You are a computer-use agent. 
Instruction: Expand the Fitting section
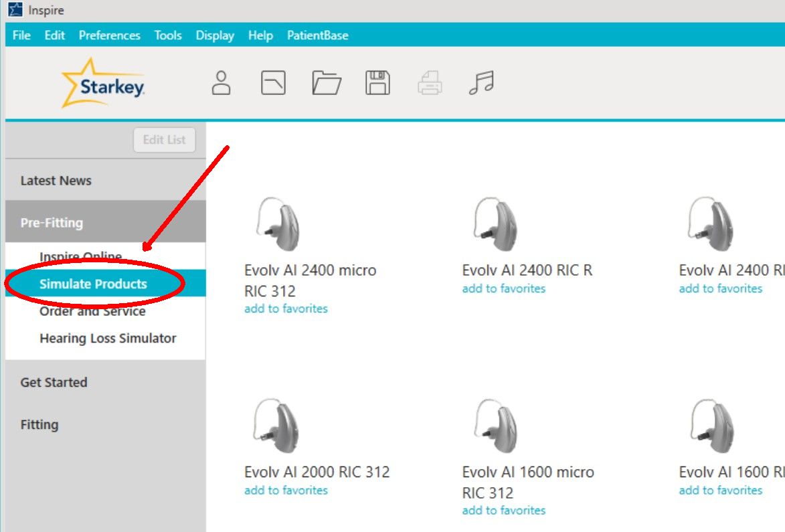[106, 424]
